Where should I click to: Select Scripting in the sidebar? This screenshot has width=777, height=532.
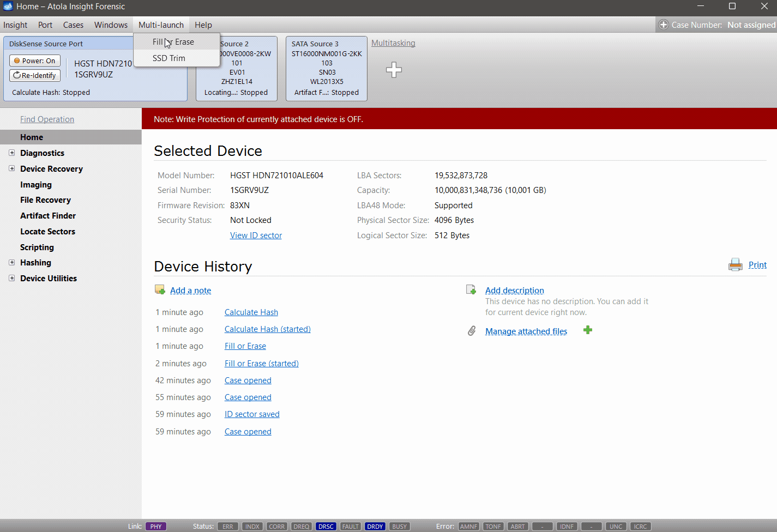(37, 247)
